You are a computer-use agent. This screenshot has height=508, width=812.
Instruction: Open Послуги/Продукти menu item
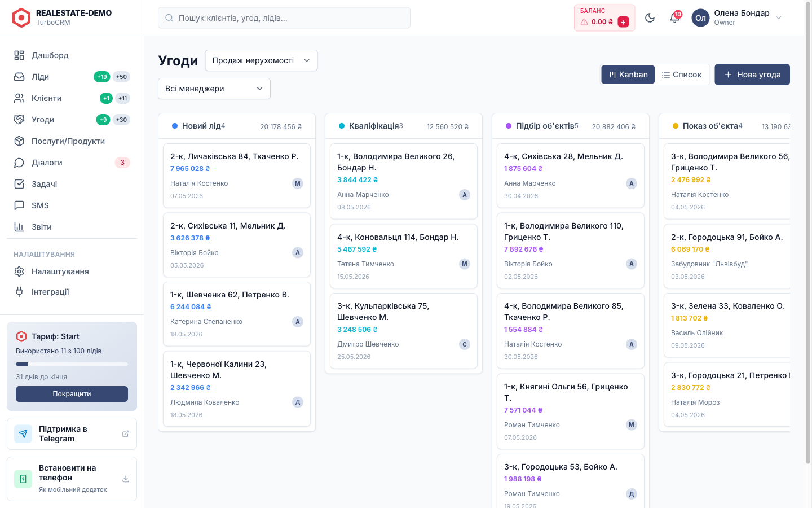click(72, 141)
